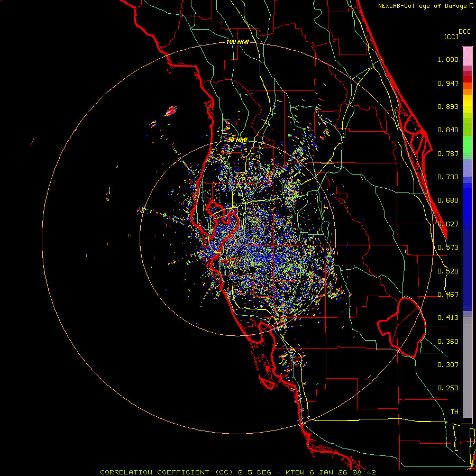The height and width of the screenshot is (476, 476).
Task: Click the 50 NMI range ring label
Action: pos(237,140)
